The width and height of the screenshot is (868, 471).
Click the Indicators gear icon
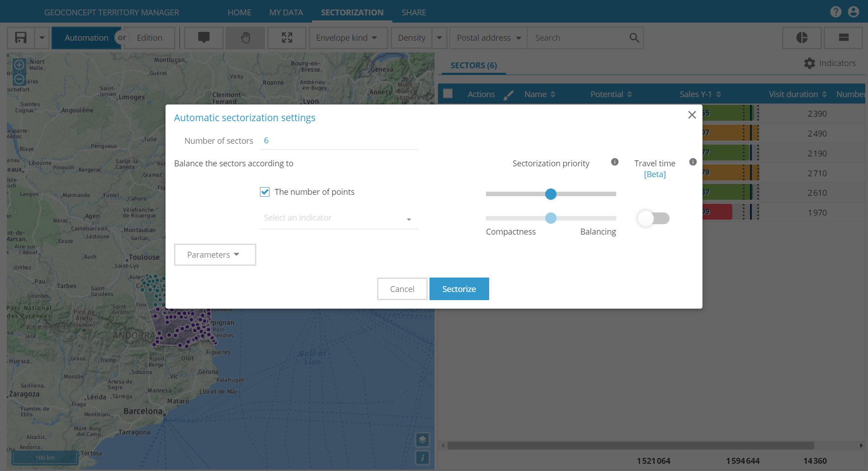(809, 63)
